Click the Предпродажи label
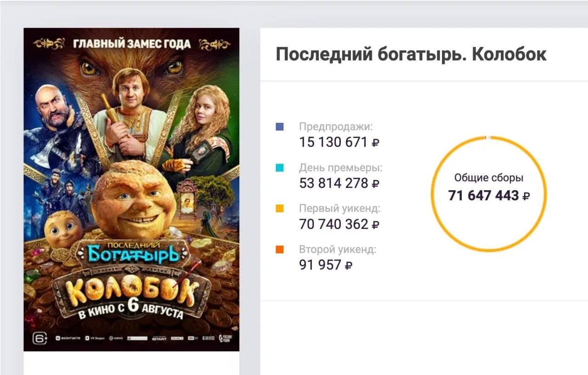 tap(336, 127)
